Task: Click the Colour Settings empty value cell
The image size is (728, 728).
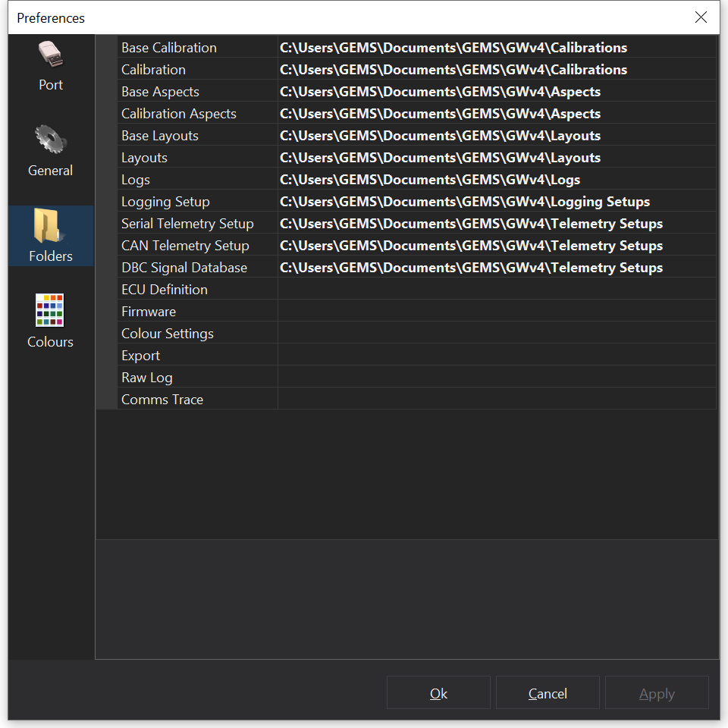Action: 496,334
